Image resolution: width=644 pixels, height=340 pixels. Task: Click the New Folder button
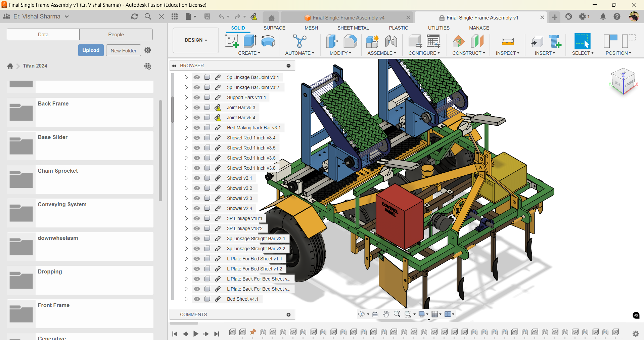[124, 50]
